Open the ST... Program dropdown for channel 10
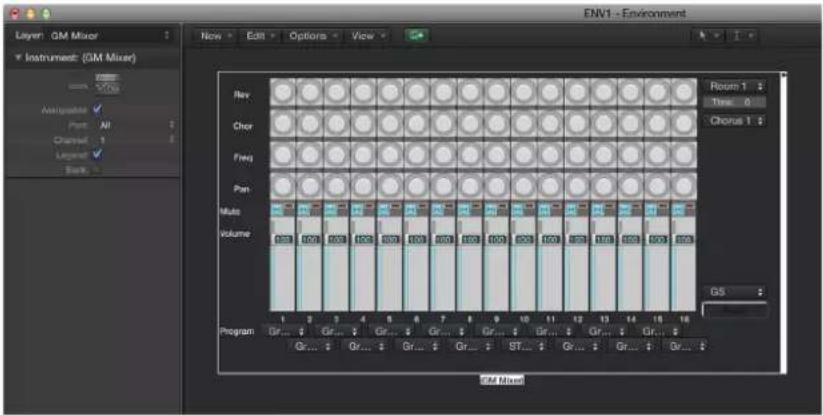 coord(525,346)
